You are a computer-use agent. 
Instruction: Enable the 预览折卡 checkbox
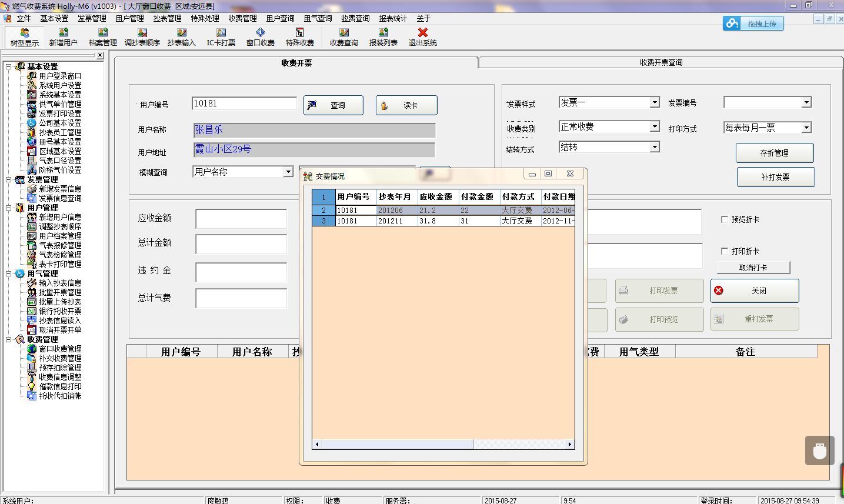tap(725, 219)
